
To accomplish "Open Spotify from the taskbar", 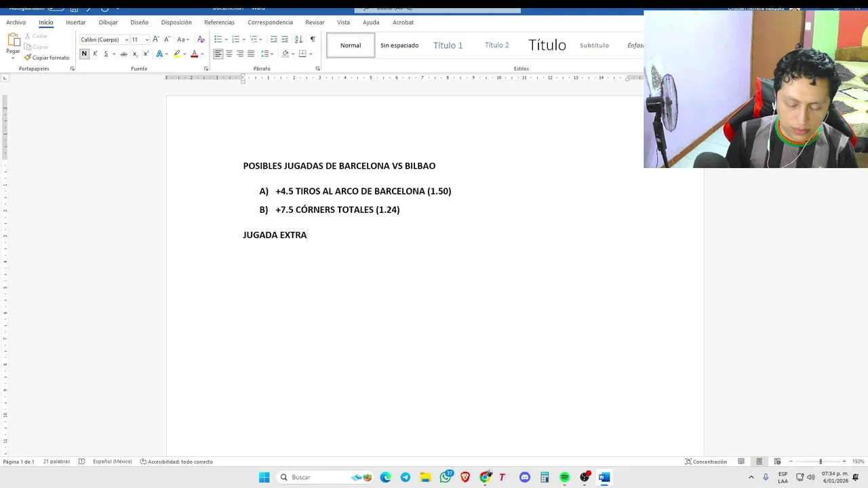I will coord(564,477).
